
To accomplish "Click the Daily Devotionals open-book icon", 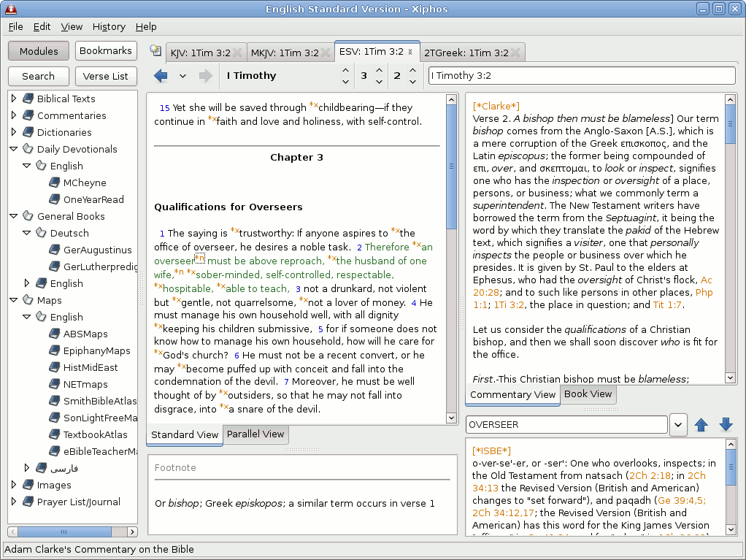I will pyautogui.click(x=28, y=149).
